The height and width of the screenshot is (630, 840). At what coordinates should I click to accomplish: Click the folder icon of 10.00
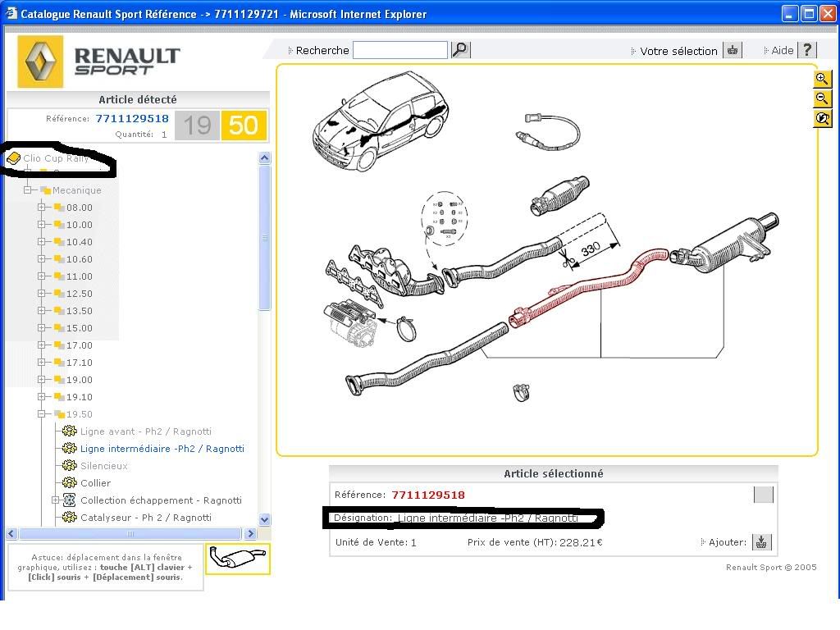pos(59,225)
